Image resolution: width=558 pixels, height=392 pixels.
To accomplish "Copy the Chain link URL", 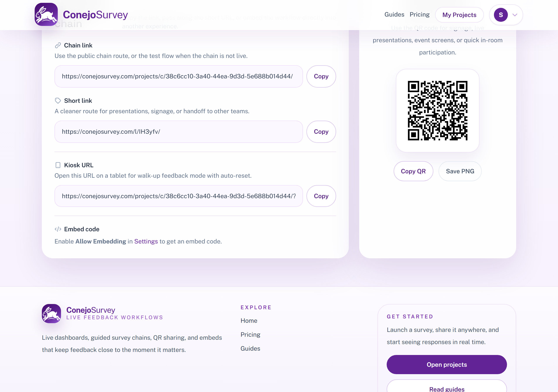I will click(x=321, y=76).
